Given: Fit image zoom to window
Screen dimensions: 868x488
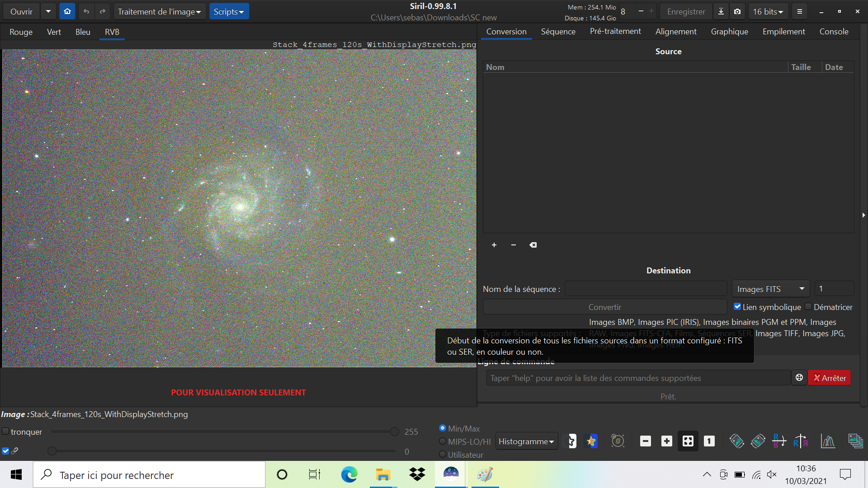Looking at the screenshot, I should pyautogui.click(x=688, y=441).
